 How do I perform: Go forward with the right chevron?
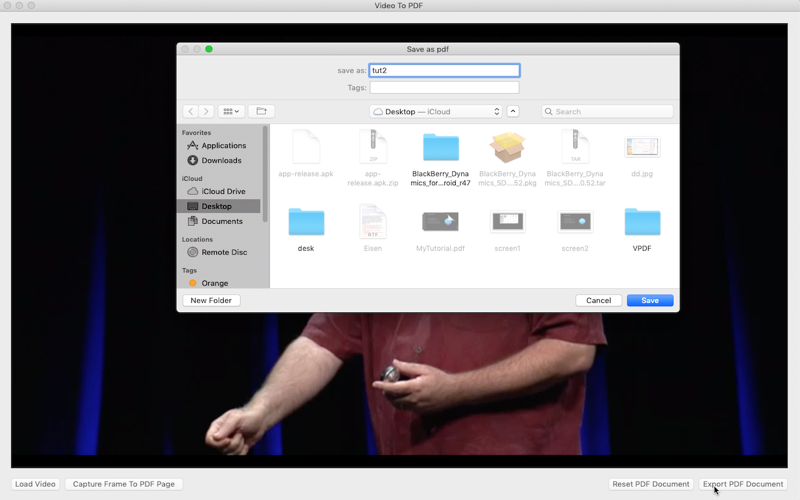pyautogui.click(x=206, y=111)
